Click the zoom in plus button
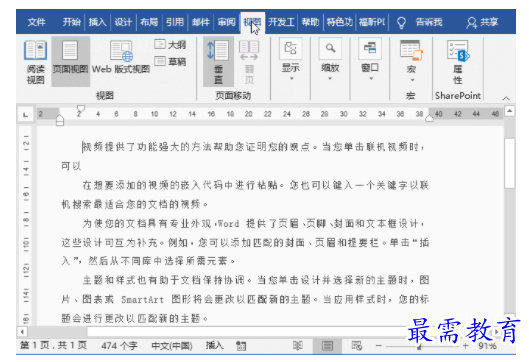The image size is (529, 362). point(466,346)
